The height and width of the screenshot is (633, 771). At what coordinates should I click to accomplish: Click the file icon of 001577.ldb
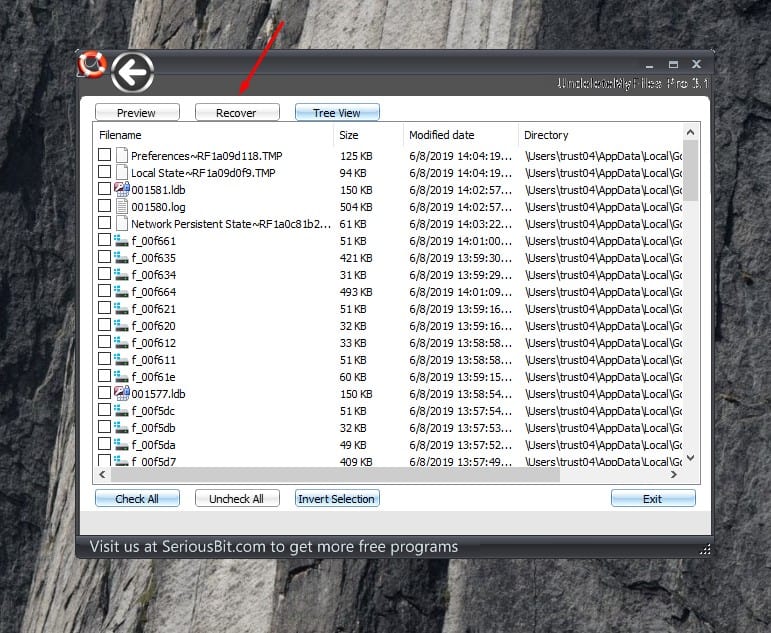(122, 394)
